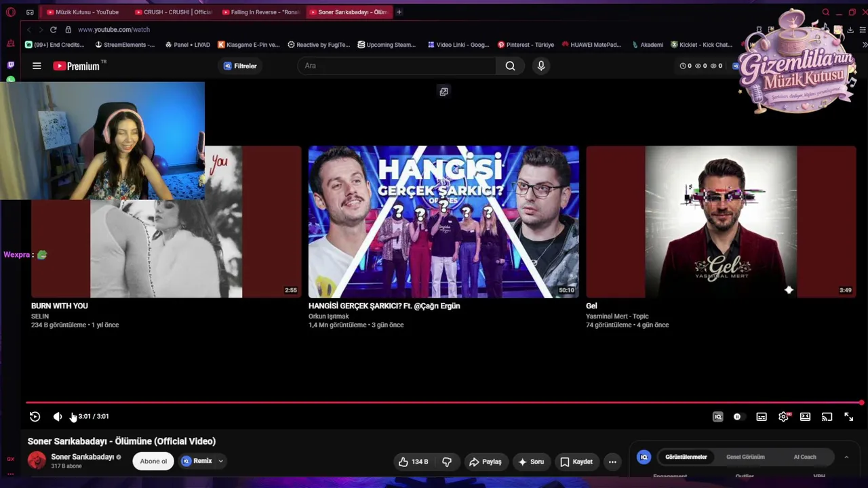Focus the Ara search field
The image size is (868, 488).
click(x=397, y=66)
